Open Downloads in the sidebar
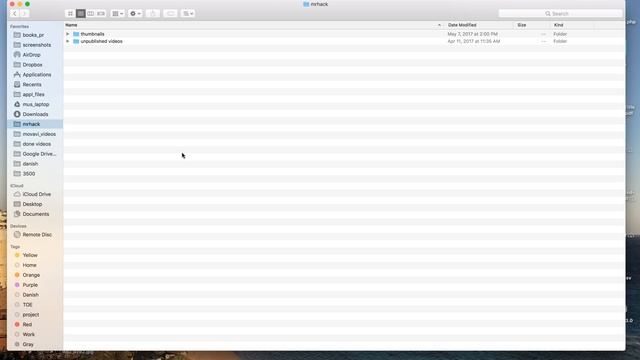 click(35, 114)
